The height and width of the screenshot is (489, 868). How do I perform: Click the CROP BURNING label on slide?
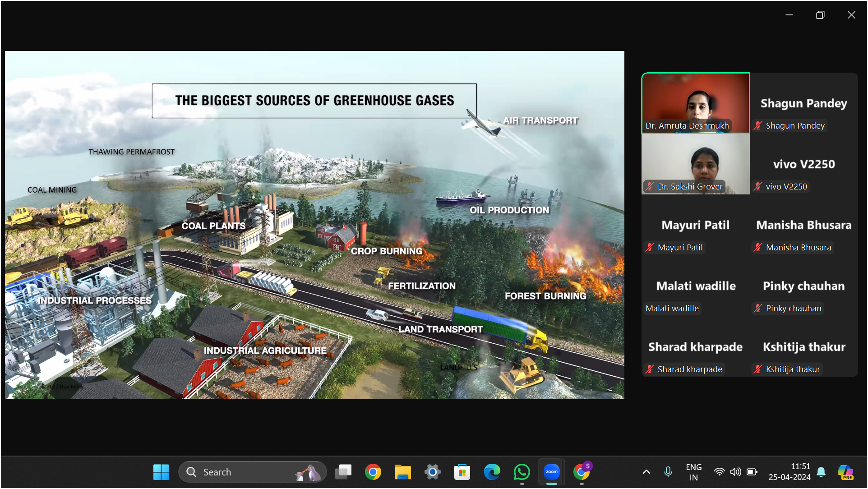387,251
